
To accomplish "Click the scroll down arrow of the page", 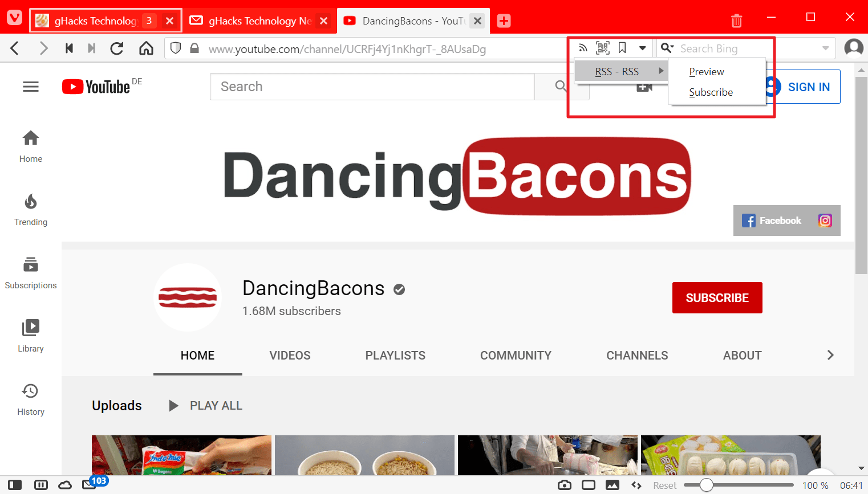I will point(861,468).
